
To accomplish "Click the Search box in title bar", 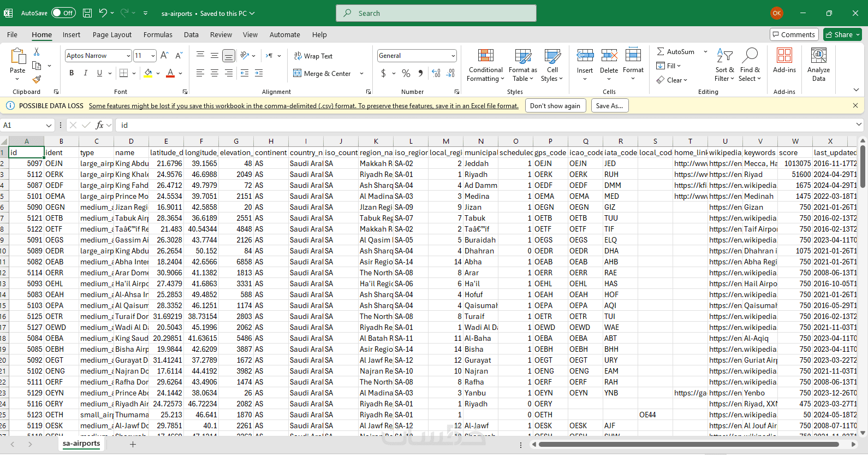I will (x=436, y=13).
